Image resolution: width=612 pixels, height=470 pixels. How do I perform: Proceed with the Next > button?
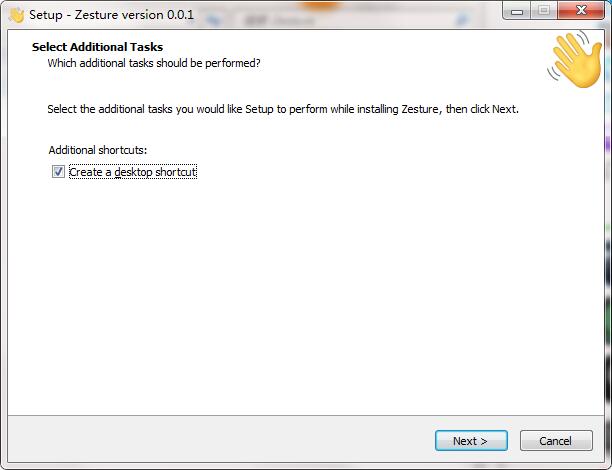coord(471,441)
